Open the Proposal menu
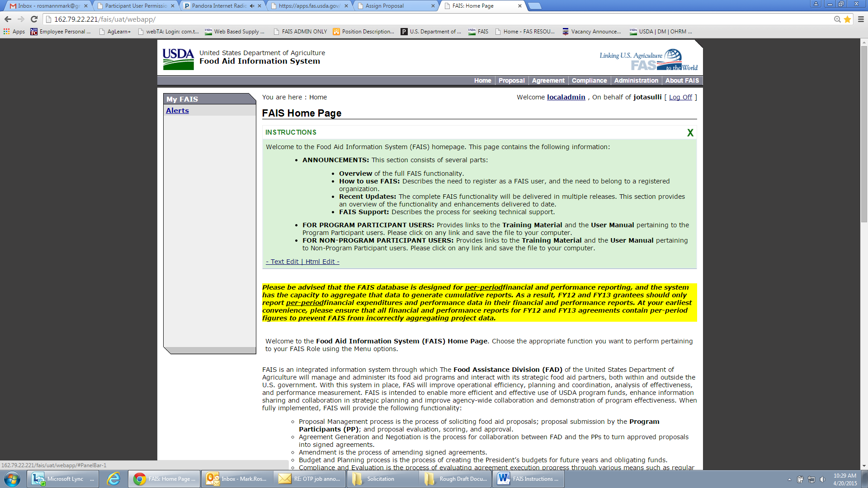This screenshot has height=488, width=868. pyautogui.click(x=511, y=80)
